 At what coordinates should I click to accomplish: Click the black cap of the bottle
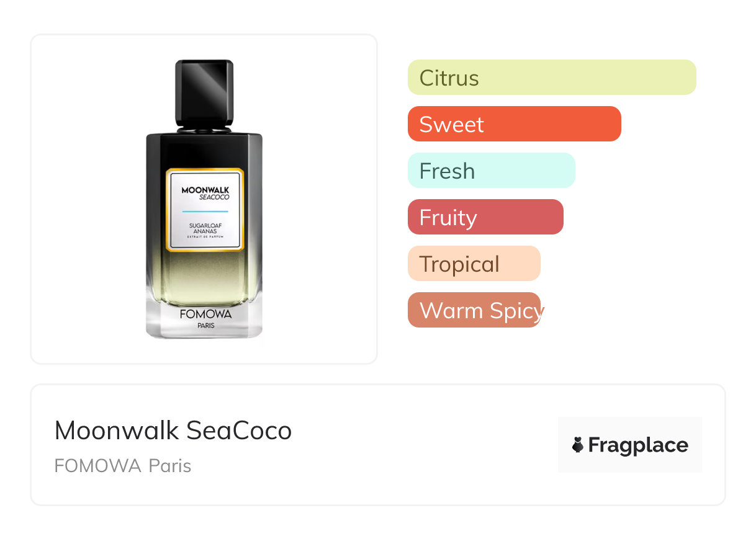(204, 93)
